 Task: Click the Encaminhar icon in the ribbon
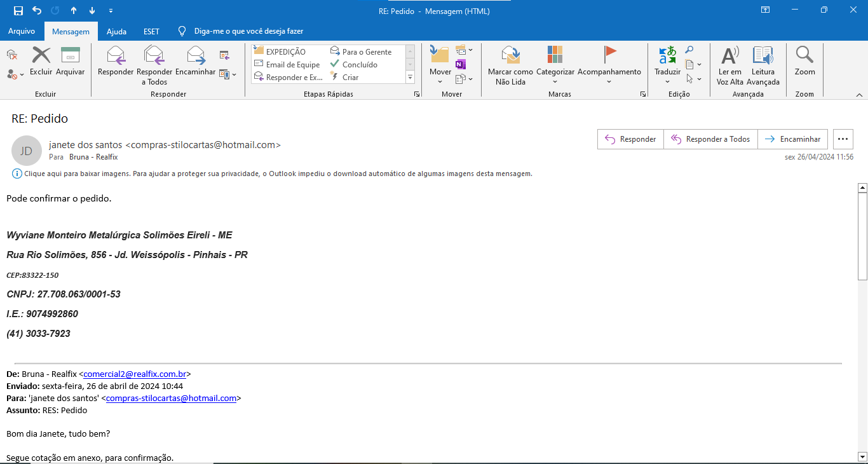(x=195, y=55)
